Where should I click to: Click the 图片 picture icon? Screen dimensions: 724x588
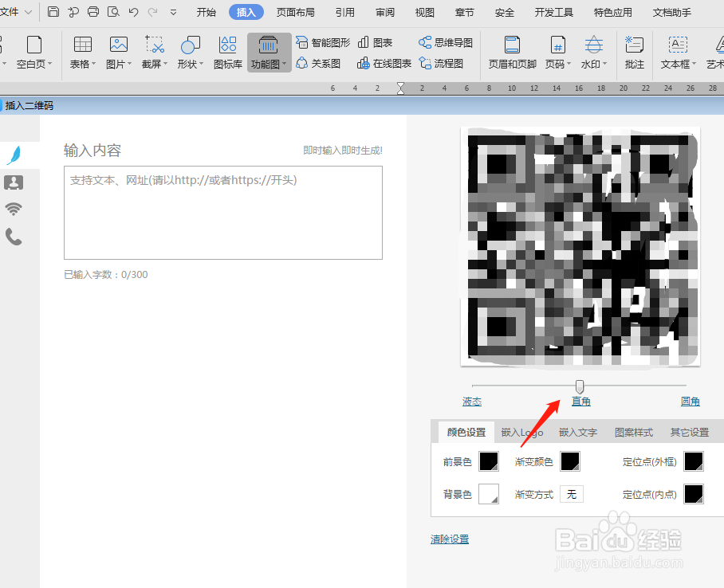[119, 45]
